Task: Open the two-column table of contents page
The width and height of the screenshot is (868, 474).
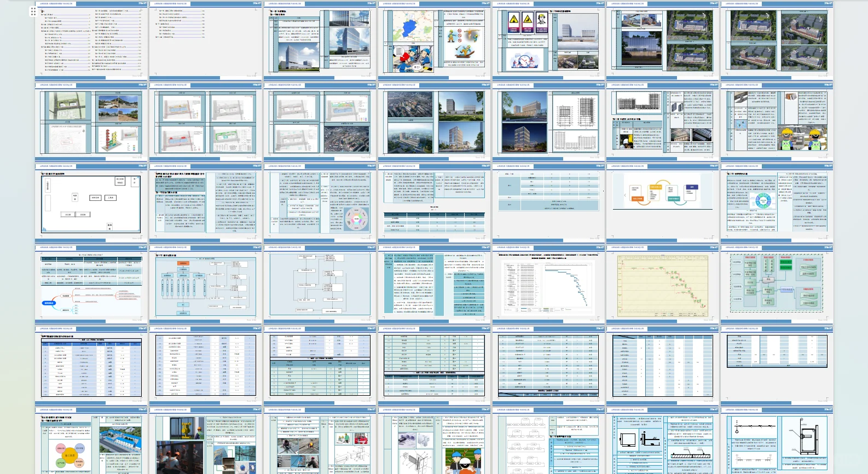Action: 91,40
